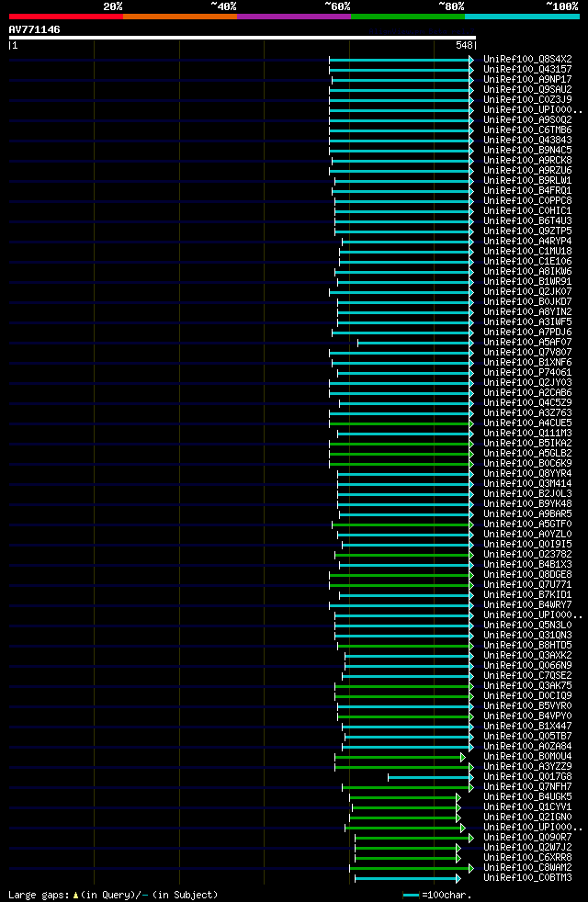The width and height of the screenshot is (588, 902).
Task: Click the green ~80% legend segment
Action: click(408, 17)
